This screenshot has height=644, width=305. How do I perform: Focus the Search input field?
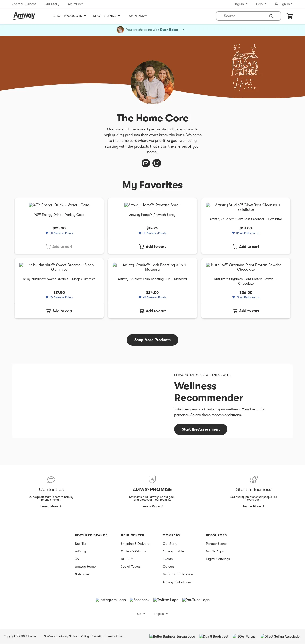(x=245, y=16)
